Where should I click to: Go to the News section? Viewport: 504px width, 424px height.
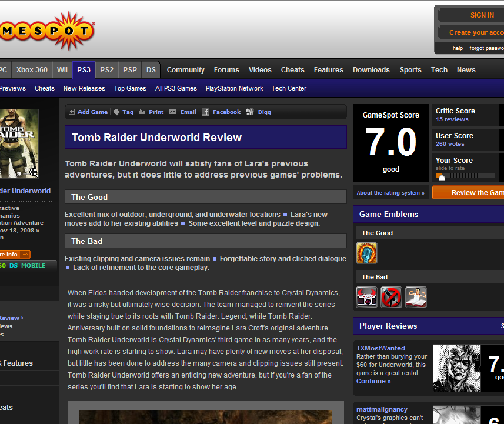(466, 70)
